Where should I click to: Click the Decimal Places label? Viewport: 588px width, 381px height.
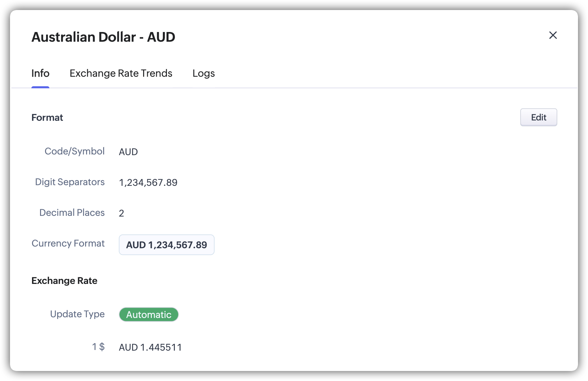pos(72,213)
